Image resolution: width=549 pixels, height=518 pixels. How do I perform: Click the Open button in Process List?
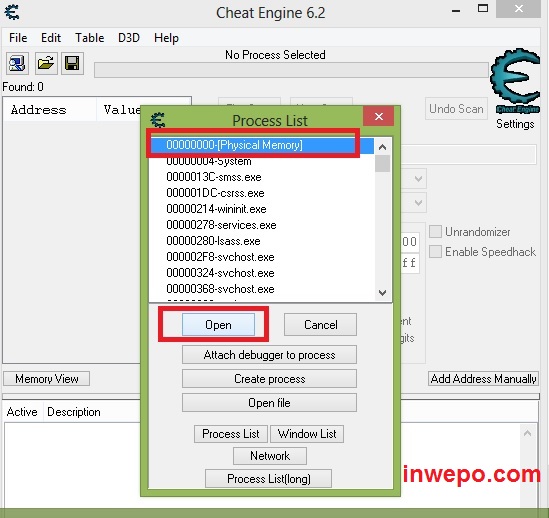pos(218,325)
